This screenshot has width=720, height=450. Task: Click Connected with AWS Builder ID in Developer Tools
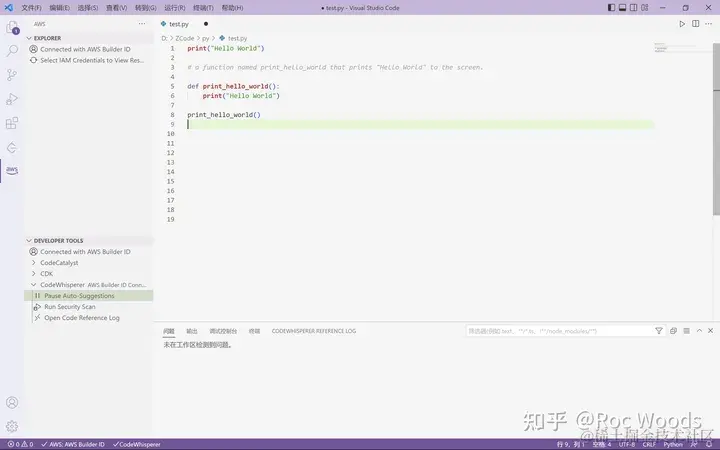85,252
